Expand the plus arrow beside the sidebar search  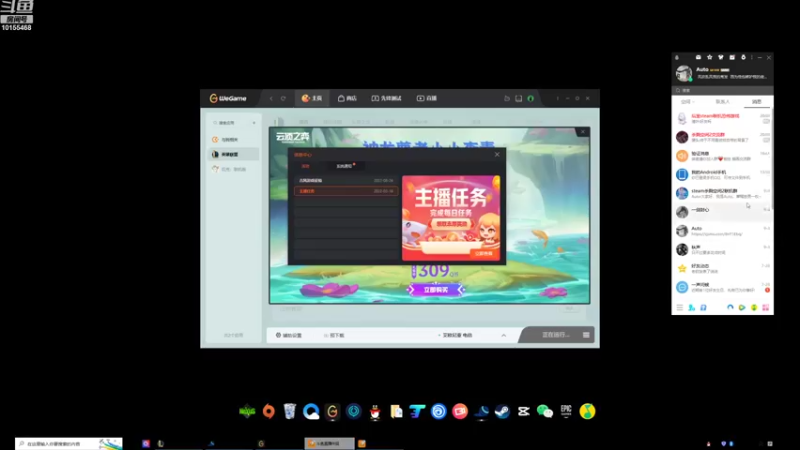coord(254,123)
